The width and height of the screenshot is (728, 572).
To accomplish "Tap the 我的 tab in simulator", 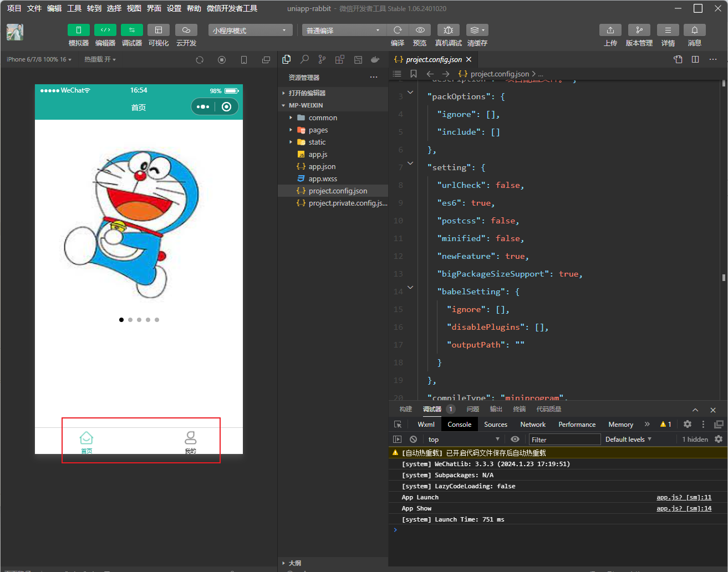I will (x=191, y=442).
